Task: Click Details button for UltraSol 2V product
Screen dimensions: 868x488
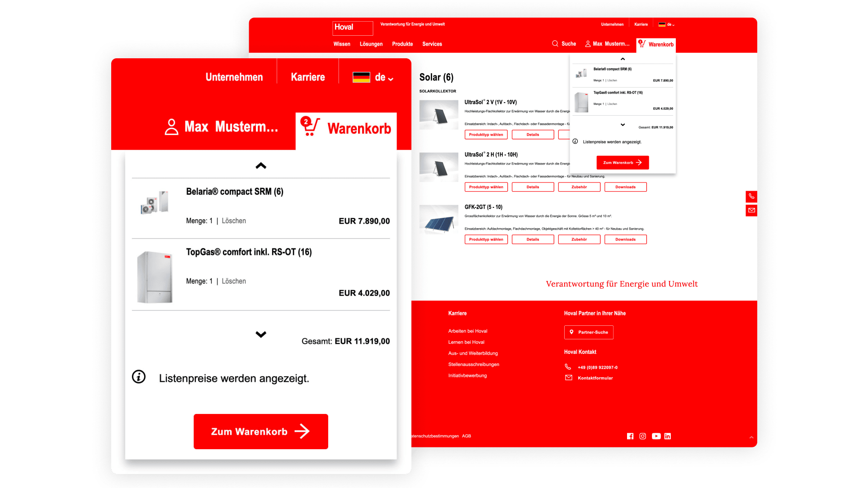Action: pos(532,134)
